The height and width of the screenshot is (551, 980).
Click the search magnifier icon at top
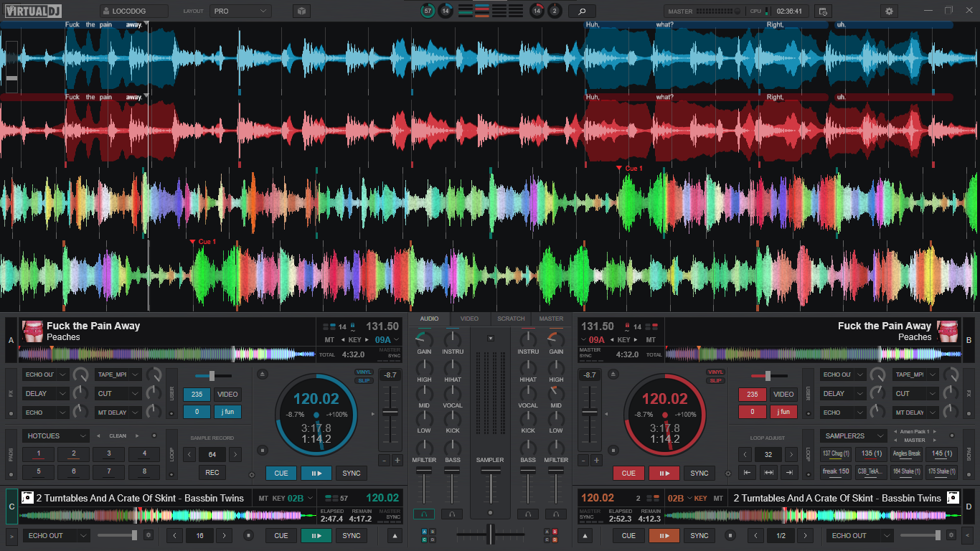581,11
